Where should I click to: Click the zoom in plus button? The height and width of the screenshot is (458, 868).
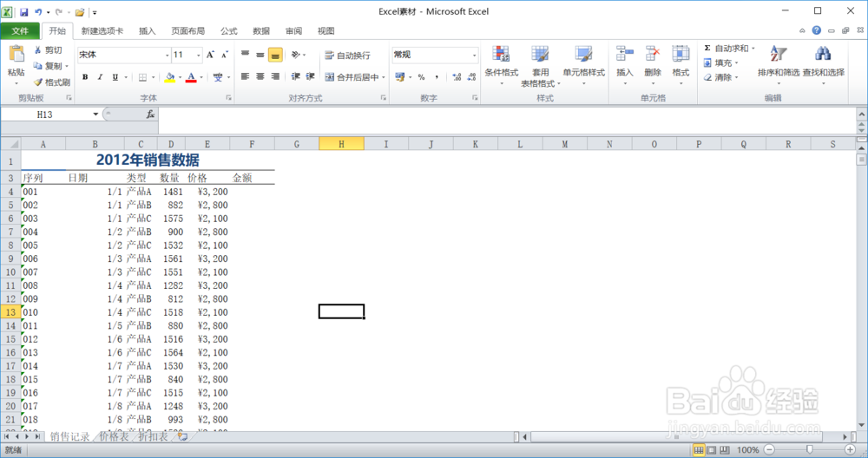tap(850, 449)
